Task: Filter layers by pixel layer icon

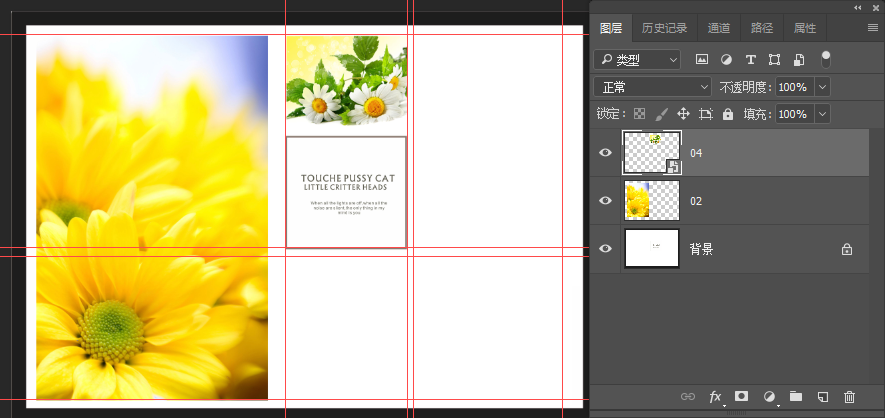Action: 702,59
